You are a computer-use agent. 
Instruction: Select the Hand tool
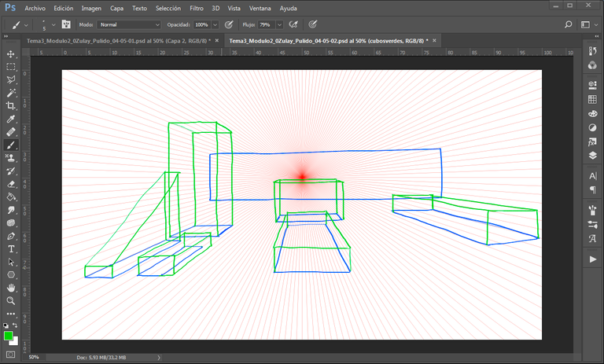click(x=11, y=288)
